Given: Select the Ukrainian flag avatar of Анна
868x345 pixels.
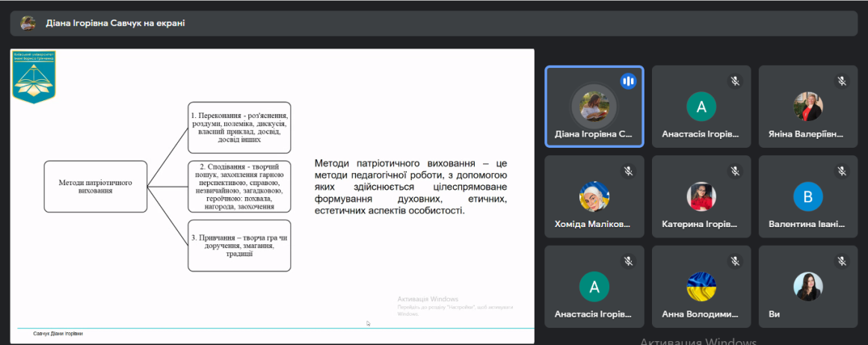Looking at the screenshot, I should pos(701,286).
